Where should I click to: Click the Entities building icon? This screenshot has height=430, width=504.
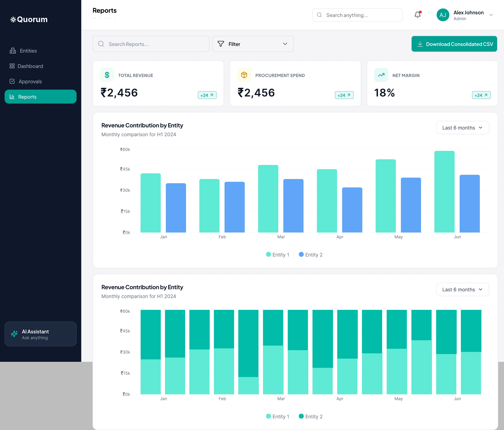[x=13, y=51]
